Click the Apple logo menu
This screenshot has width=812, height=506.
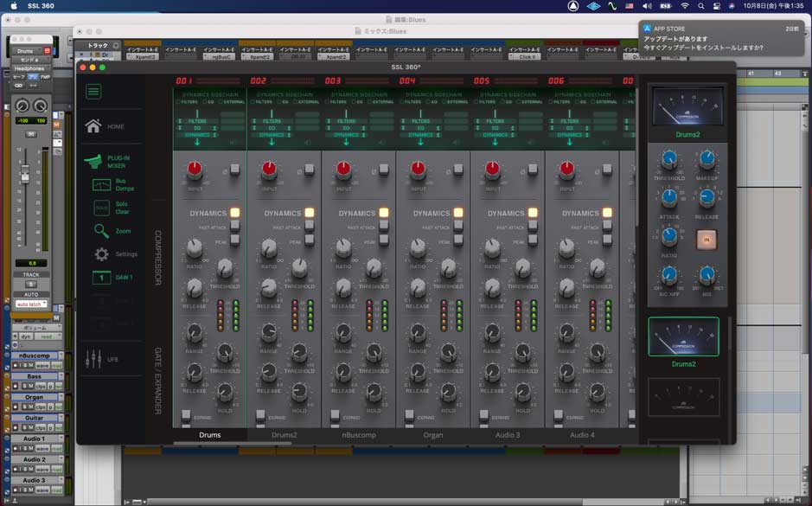[x=15, y=6]
